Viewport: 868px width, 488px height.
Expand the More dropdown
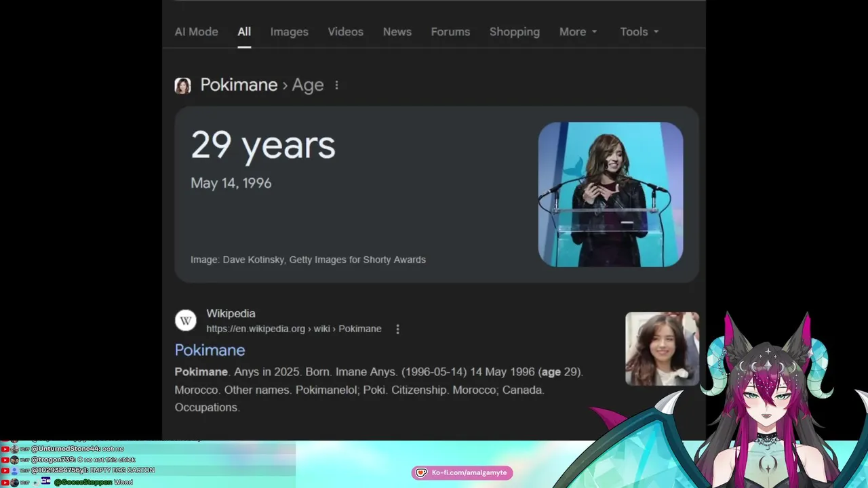(x=578, y=32)
